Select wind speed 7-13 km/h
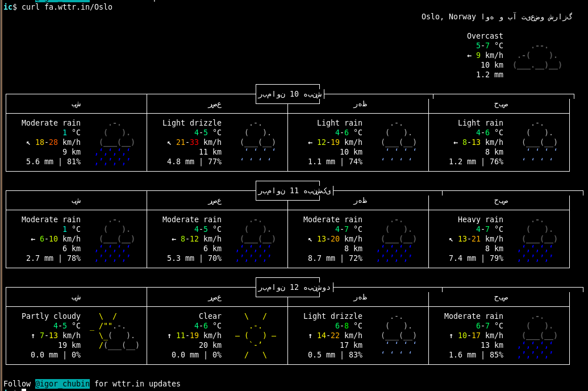Viewport: 588px width, 391px height. click(56, 335)
